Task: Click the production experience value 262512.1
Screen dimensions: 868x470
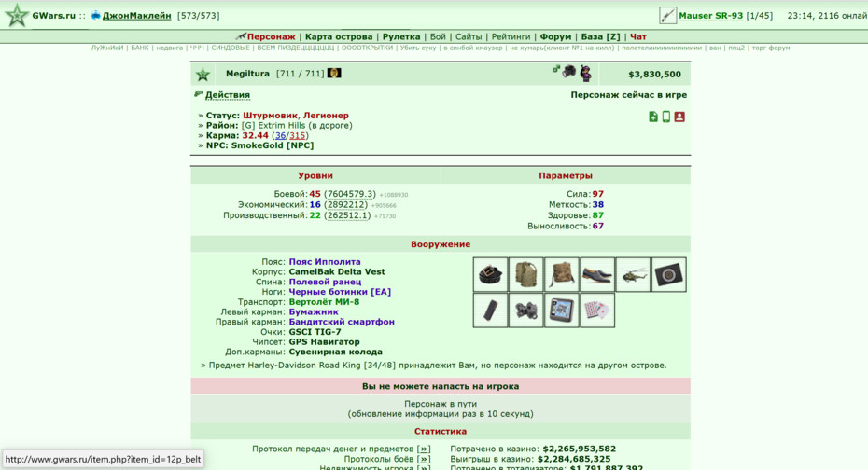Action: coord(347,215)
